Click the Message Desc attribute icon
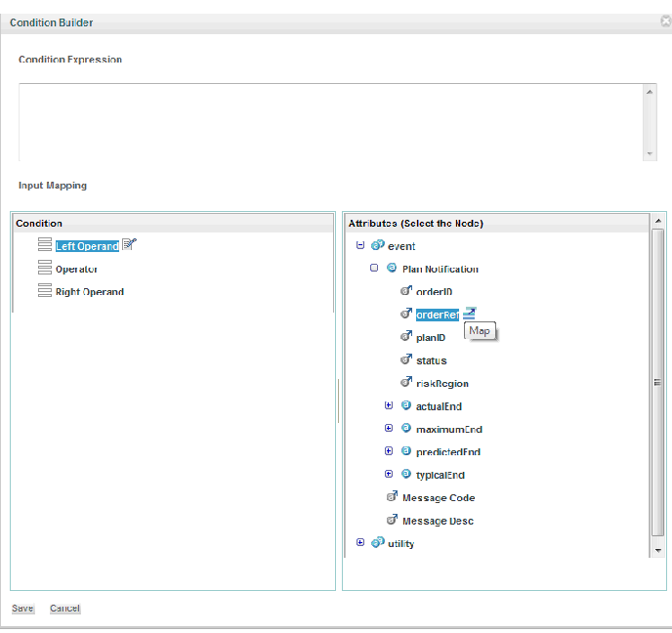 coord(392,520)
